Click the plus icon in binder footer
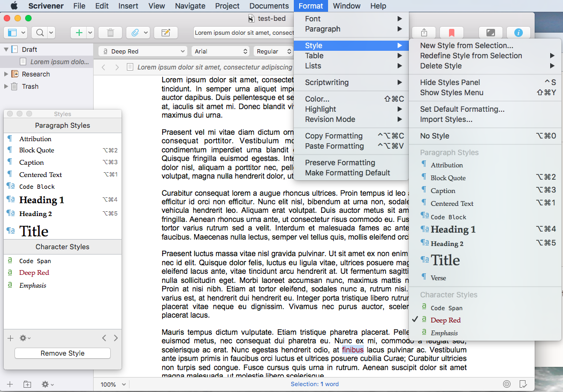 coord(10,384)
